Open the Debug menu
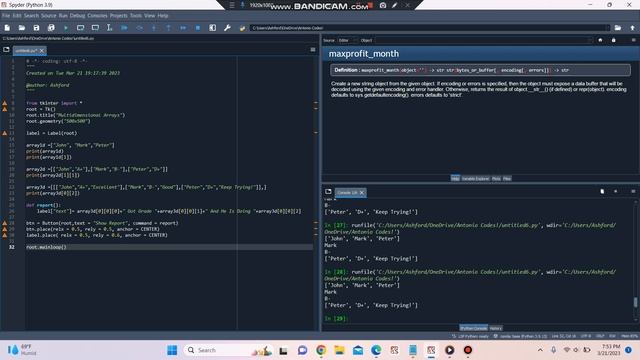 coord(77,16)
